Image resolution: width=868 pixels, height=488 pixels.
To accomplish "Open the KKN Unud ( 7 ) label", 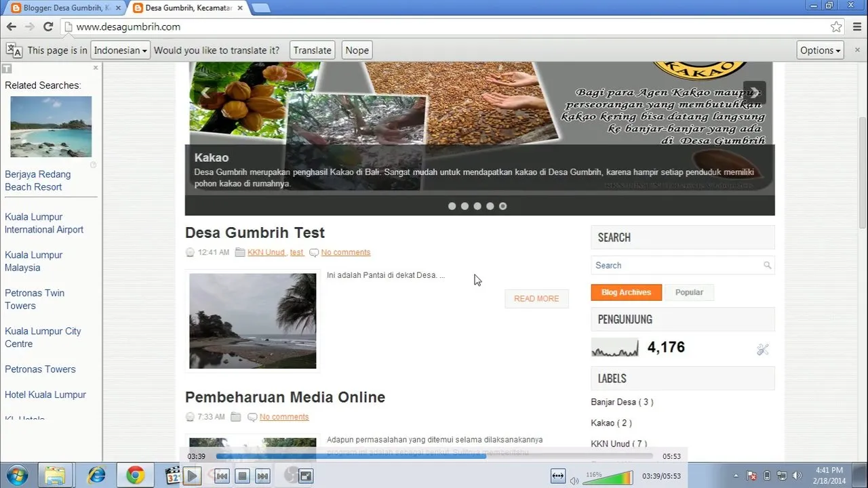I will pyautogui.click(x=619, y=444).
